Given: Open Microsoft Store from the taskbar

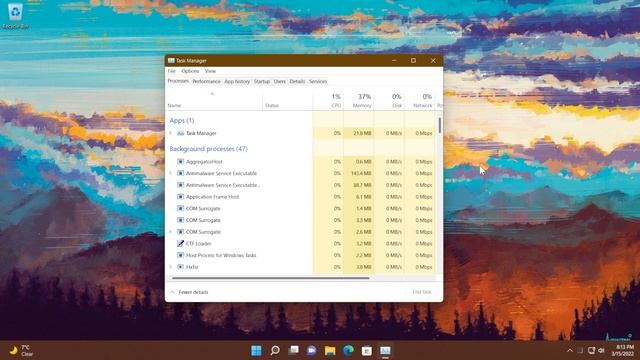Looking at the screenshot, I should [x=367, y=350].
